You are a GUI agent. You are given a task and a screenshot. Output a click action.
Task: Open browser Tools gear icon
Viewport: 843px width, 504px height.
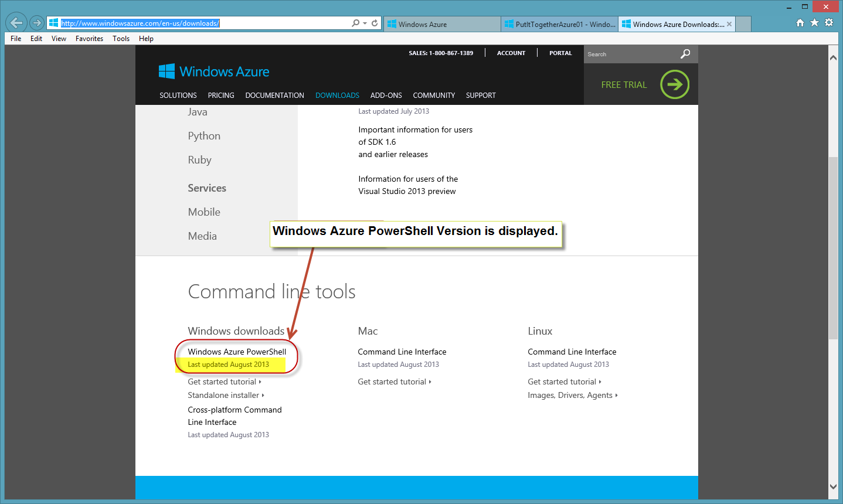[x=828, y=23]
